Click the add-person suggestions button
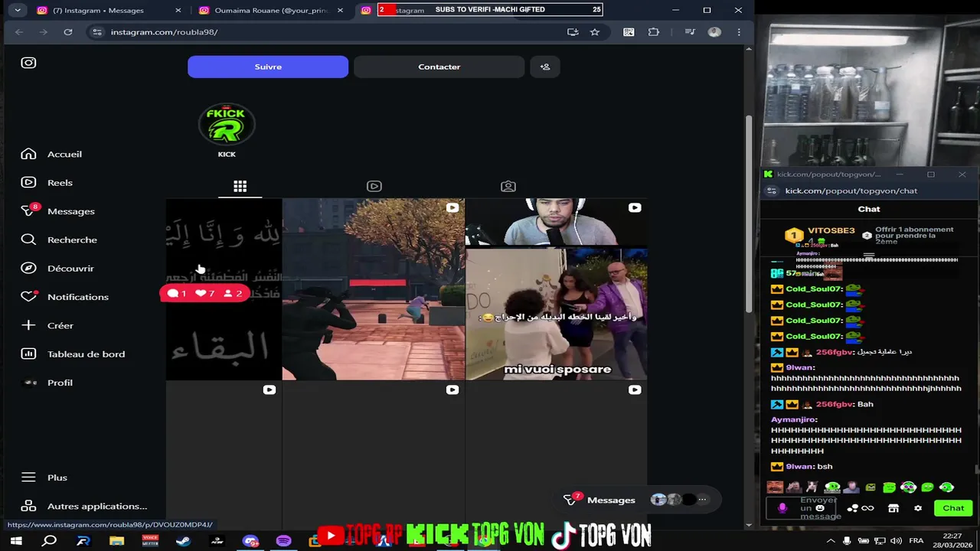Viewport: 980px width, 551px height. tap(545, 67)
